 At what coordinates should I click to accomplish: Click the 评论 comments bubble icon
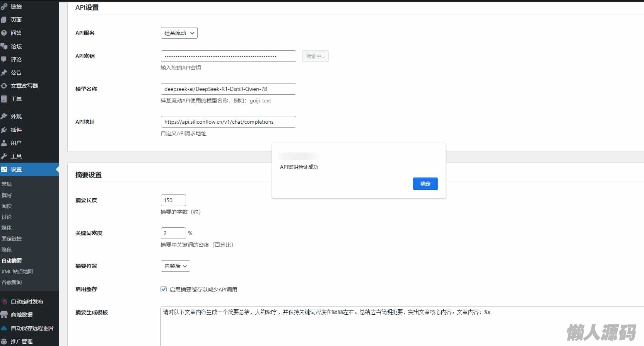pyautogui.click(x=4, y=60)
